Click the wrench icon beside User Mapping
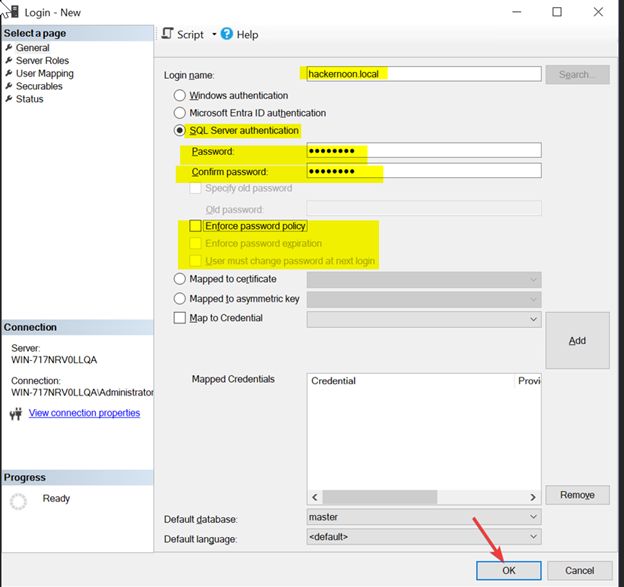This screenshot has width=624, height=587. pos(9,73)
